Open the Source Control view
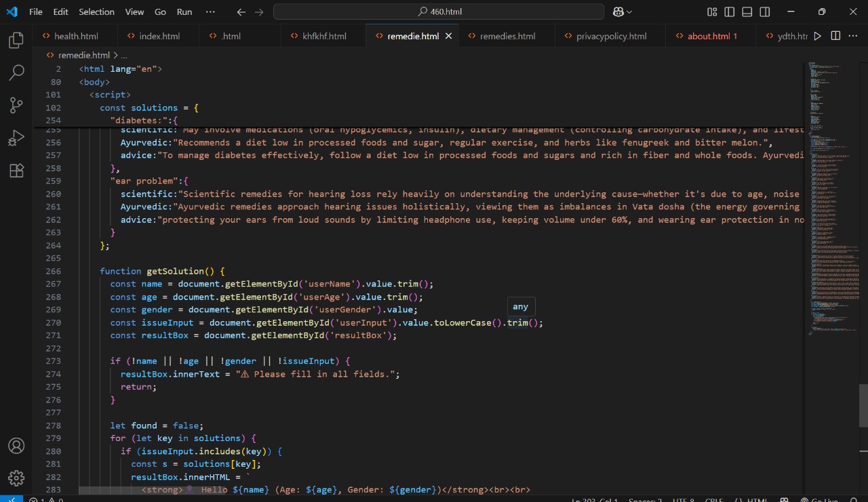 (x=16, y=105)
